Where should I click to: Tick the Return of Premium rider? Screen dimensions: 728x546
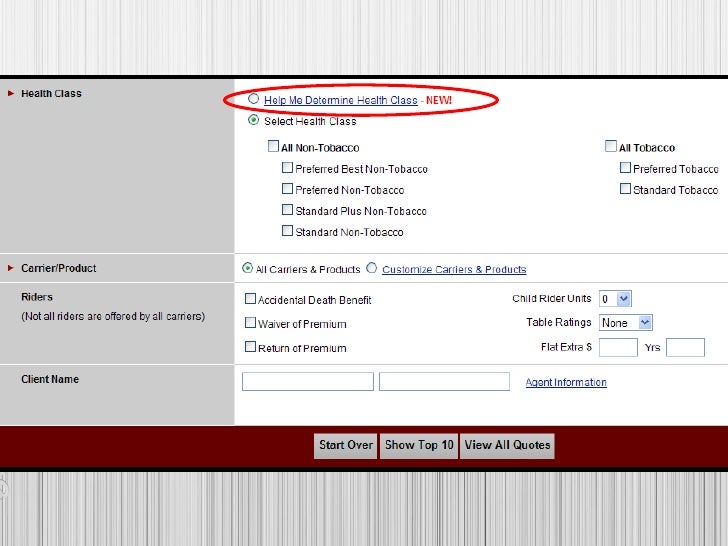coord(250,346)
